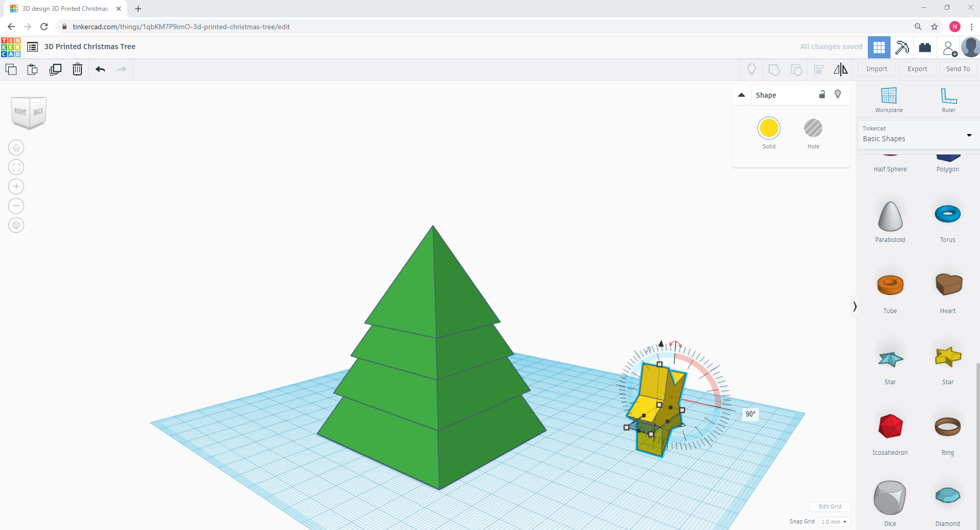Undo the last action
Screen dimensions: 980x530
pos(100,69)
